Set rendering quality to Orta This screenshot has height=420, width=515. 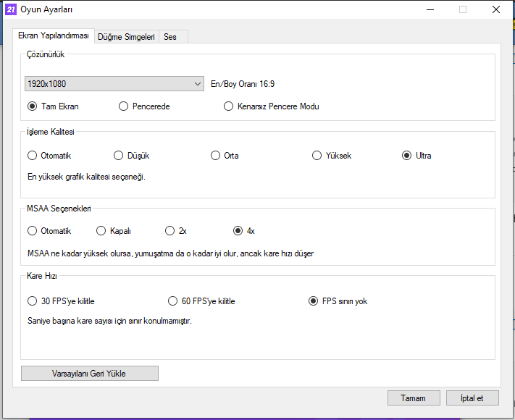pyautogui.click(x=216, y=156)
